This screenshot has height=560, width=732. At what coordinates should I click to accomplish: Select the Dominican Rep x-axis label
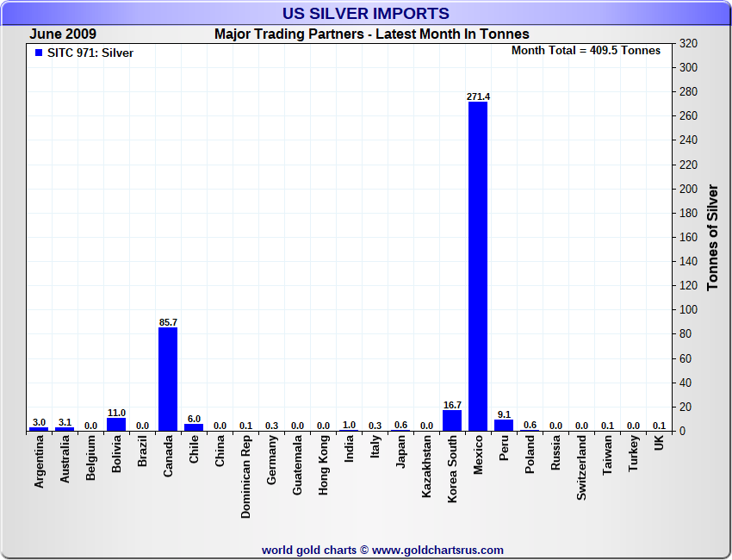(246, 476)
